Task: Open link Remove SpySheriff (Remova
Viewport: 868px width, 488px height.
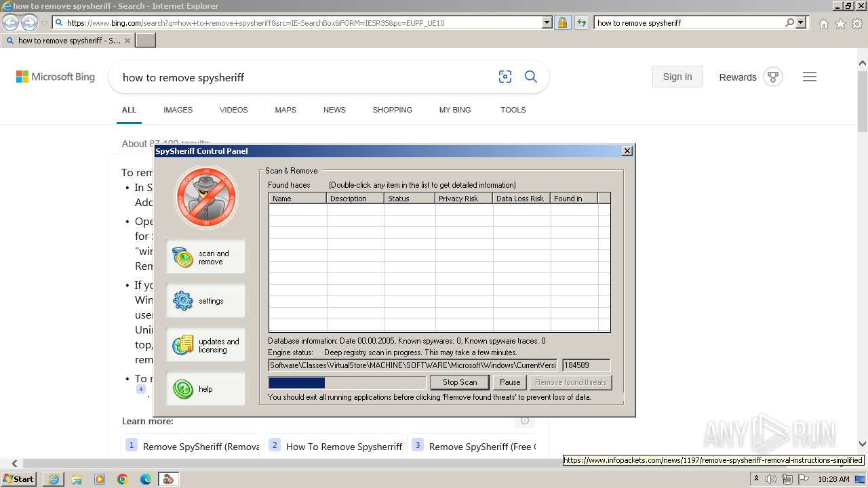Action: 201,447
